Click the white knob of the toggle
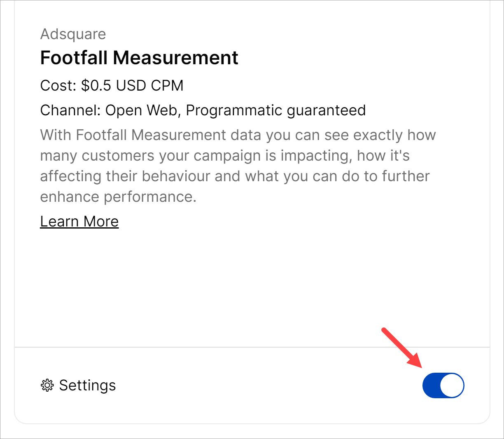Image resolution: width=504 pixels, height=439 pixels. 452,385
